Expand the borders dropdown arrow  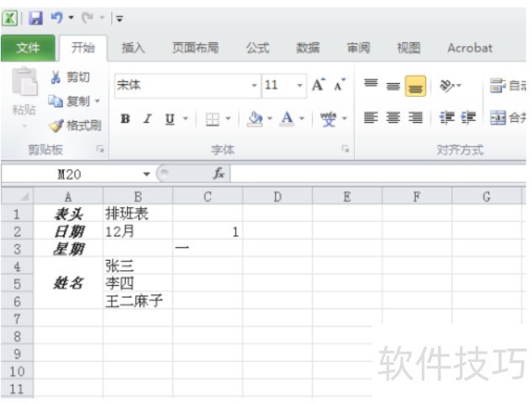228,119
